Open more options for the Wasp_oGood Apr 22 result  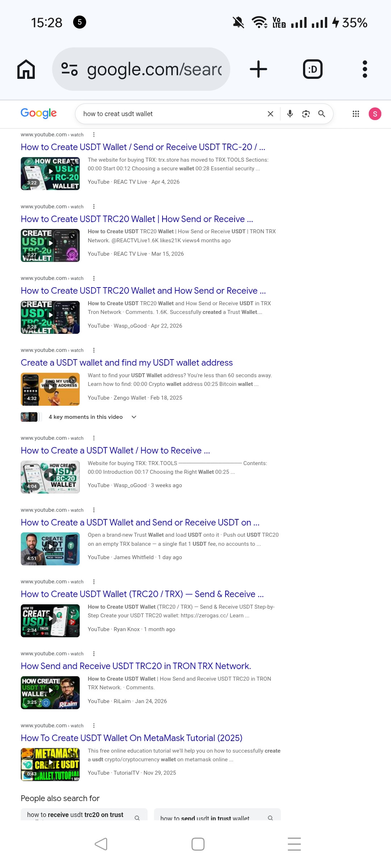click(x=94, y=278)
